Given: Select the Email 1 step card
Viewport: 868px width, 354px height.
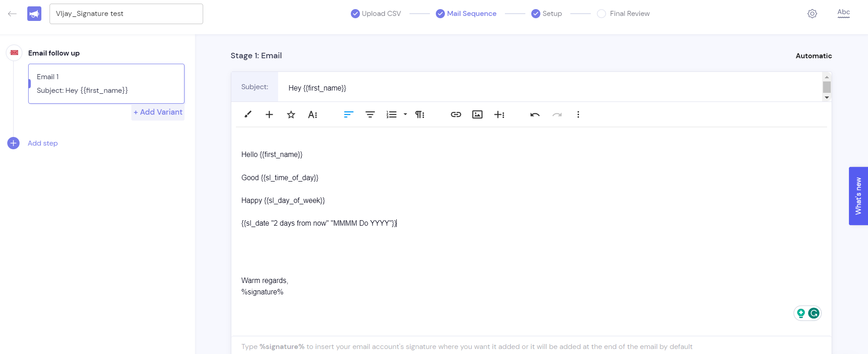Looking at the screenshot, I should (x=106, y=84).
